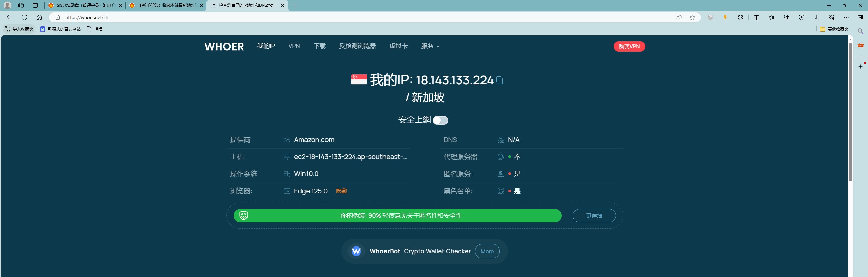868x277 pixels.
Task: Open the favorites list
Action: coord(772,17)
